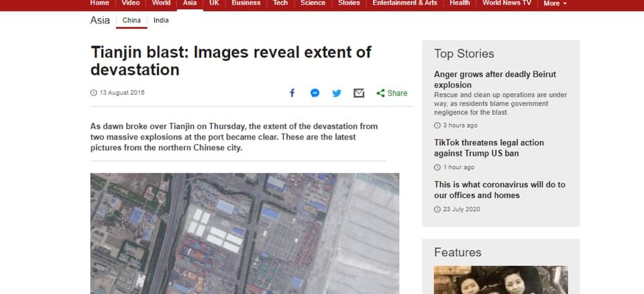Open World section in navigation

click(161, 3)
